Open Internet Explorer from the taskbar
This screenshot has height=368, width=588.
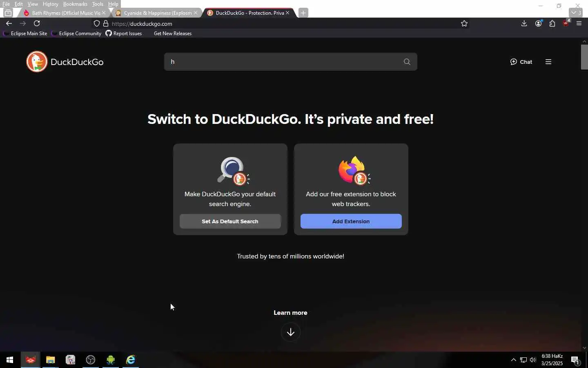point(131,360)
